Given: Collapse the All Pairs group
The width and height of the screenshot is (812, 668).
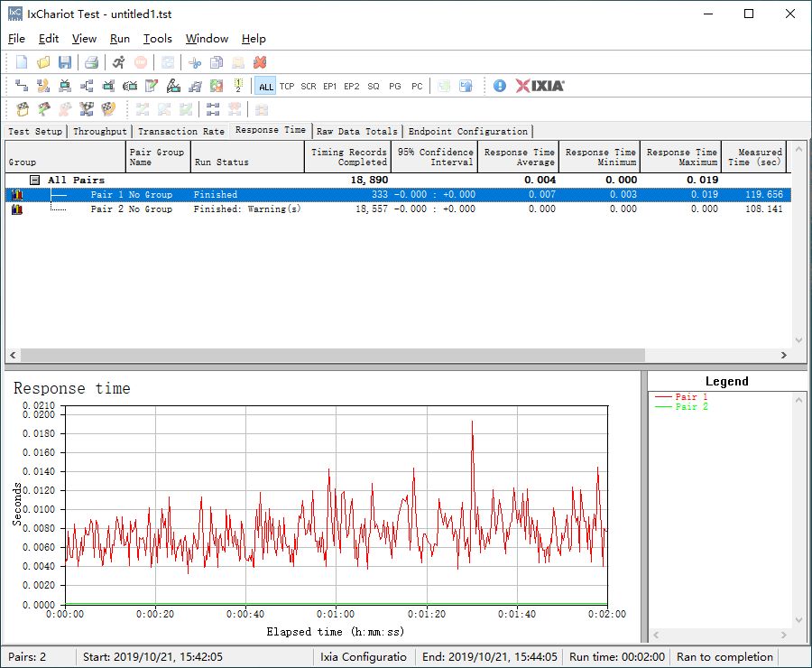Looking at the screenshot, I should tap(34, 180).
